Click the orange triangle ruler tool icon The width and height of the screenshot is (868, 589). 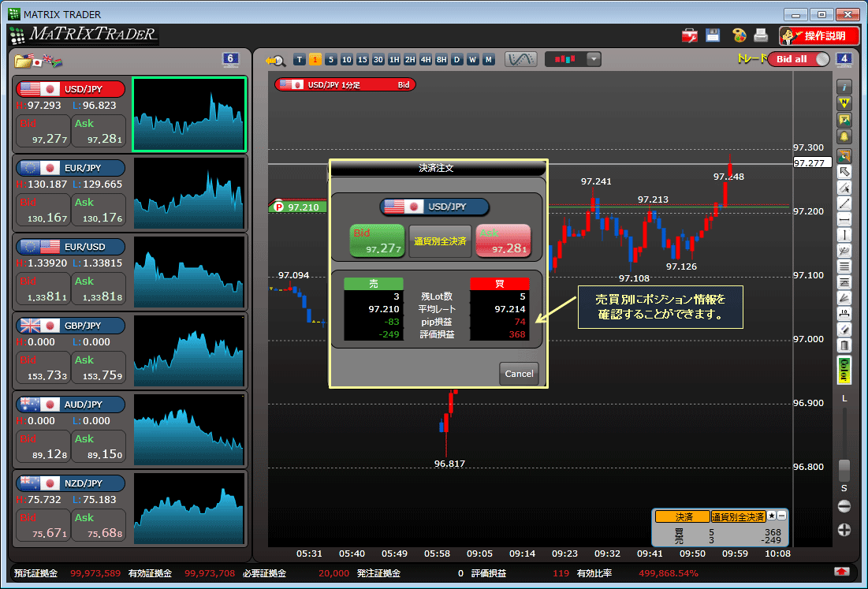click(844, 155)
